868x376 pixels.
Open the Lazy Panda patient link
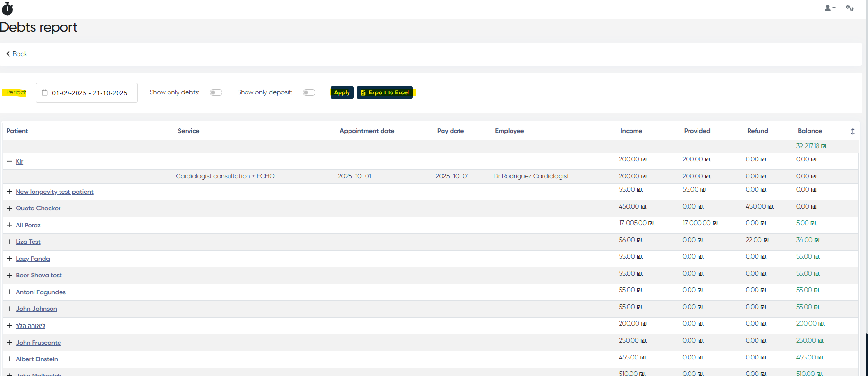(33, 259)
